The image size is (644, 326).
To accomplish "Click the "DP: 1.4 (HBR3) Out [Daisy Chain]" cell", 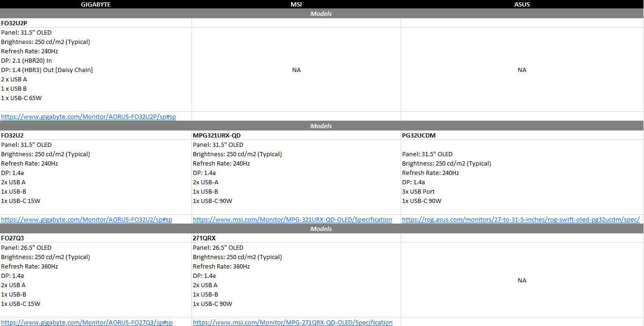I will [47, 70].
